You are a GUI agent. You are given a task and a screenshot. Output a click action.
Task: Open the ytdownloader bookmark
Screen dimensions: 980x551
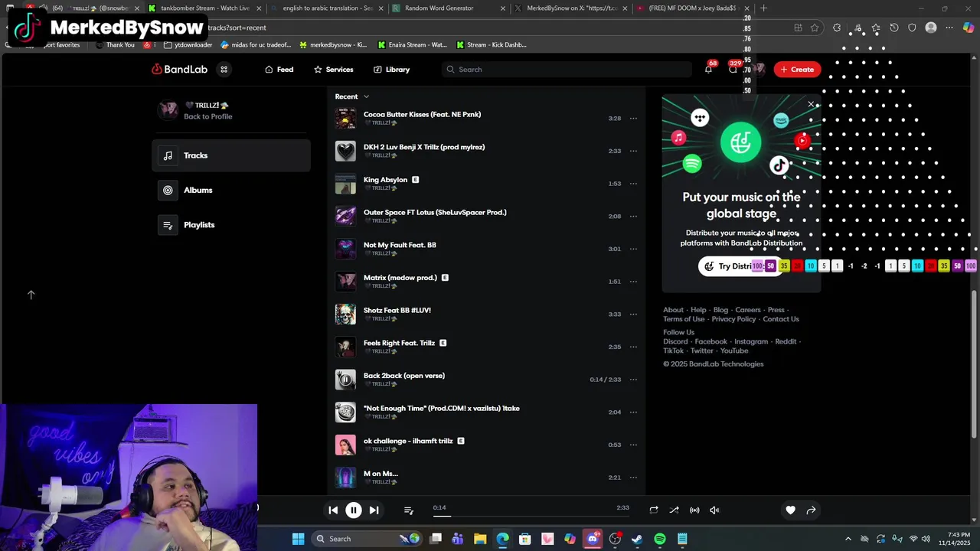pyautogui.click(x=188, y=45)
